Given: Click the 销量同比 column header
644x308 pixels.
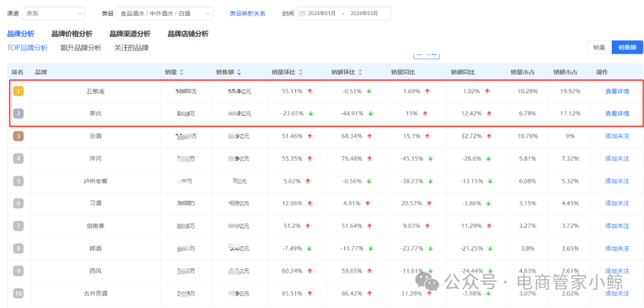Looking at the screenshot, I should tap(403, 72).
